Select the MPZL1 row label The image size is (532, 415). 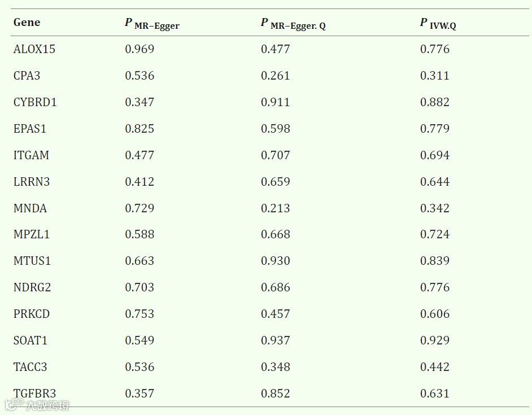(32, 234)
